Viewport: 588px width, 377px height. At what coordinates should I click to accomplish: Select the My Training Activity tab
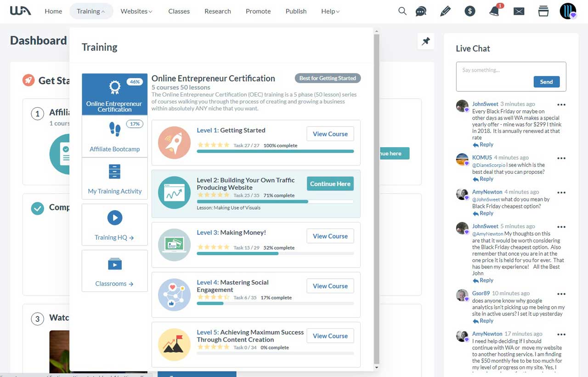tap(115, 178)
